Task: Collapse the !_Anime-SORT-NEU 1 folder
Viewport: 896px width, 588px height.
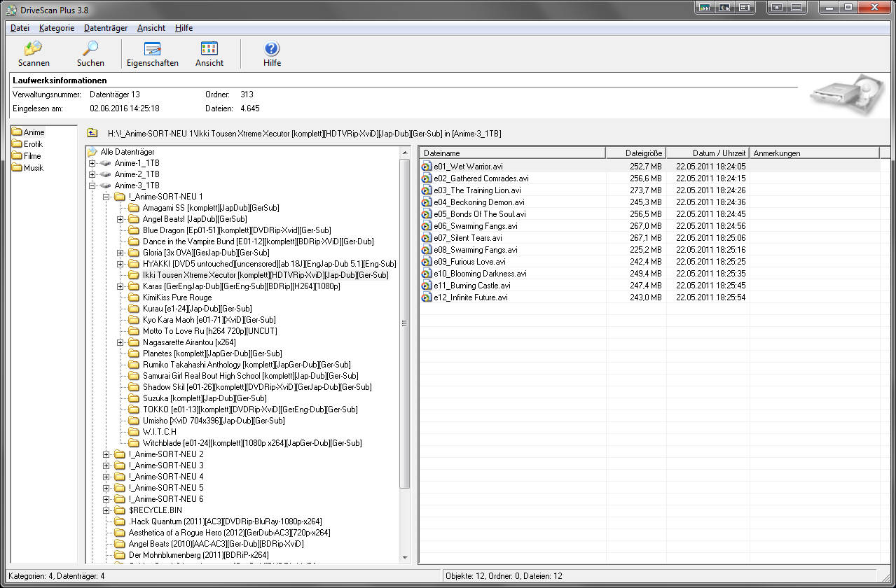Action: [106, 197]
